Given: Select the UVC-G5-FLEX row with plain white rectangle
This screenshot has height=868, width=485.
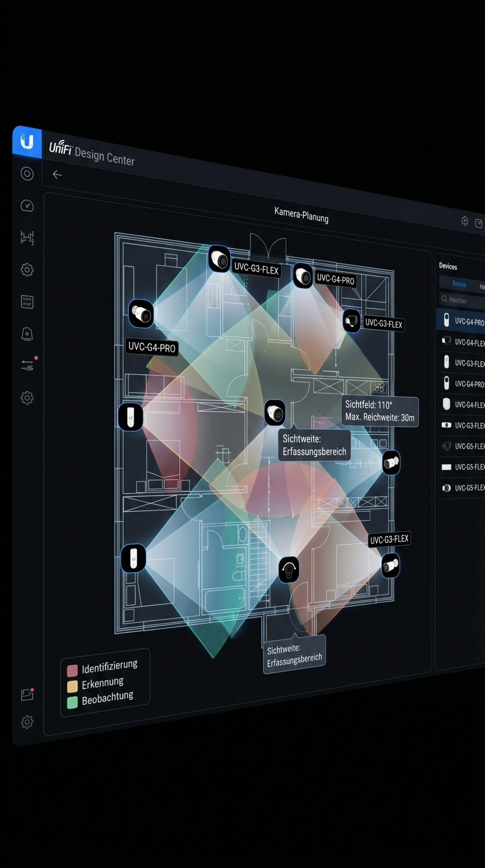Looking at the screenshot, I should [462, 467].
